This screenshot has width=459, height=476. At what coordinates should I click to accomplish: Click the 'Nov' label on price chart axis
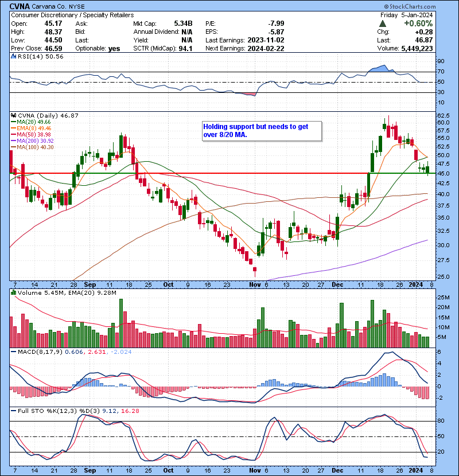[255, 285]
